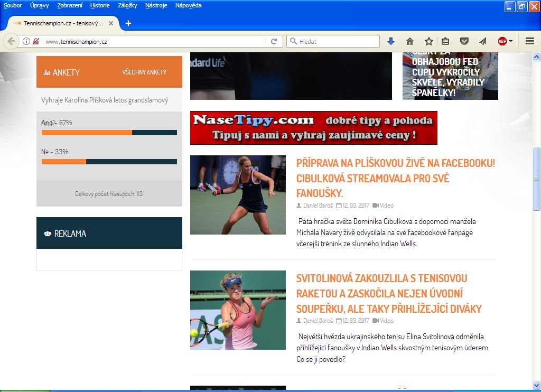Open a new tab with the plus button

(128, 23)
